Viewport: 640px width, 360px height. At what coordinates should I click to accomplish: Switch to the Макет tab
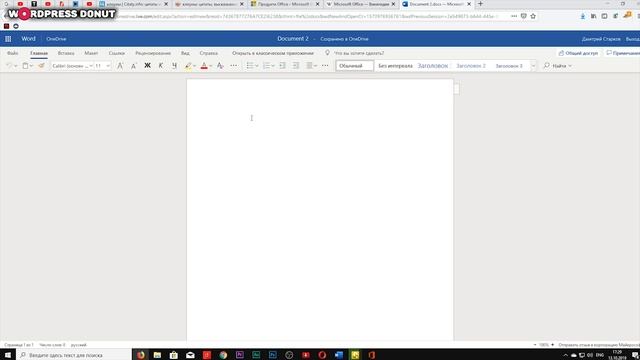pos(91,53)
